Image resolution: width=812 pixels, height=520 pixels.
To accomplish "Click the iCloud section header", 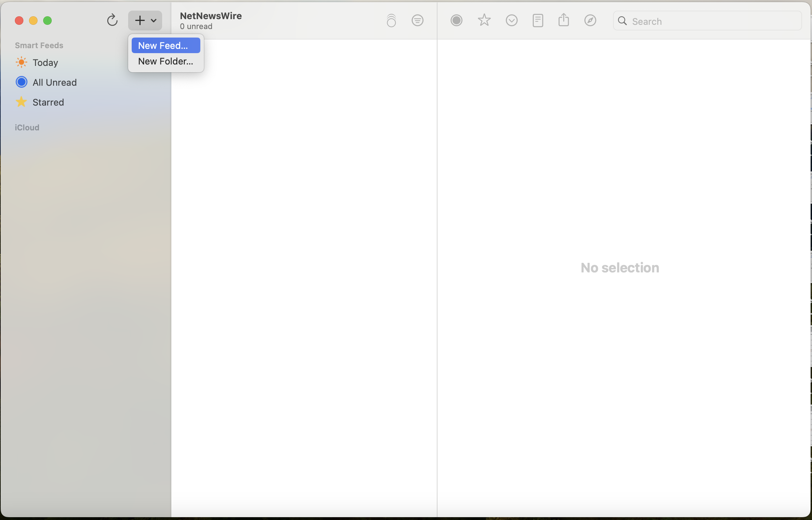I will point(27,128).
